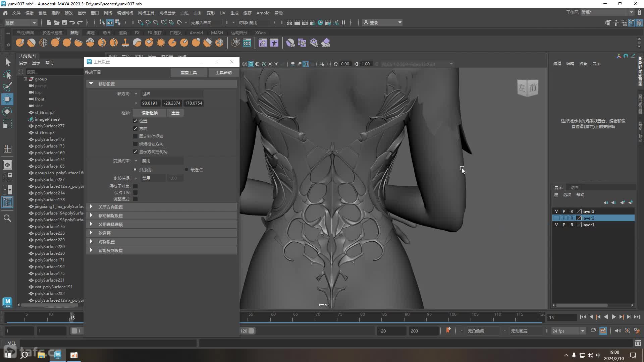
Task: Switch to the 雕刻 shelf tab
Action: coord(74,33)
